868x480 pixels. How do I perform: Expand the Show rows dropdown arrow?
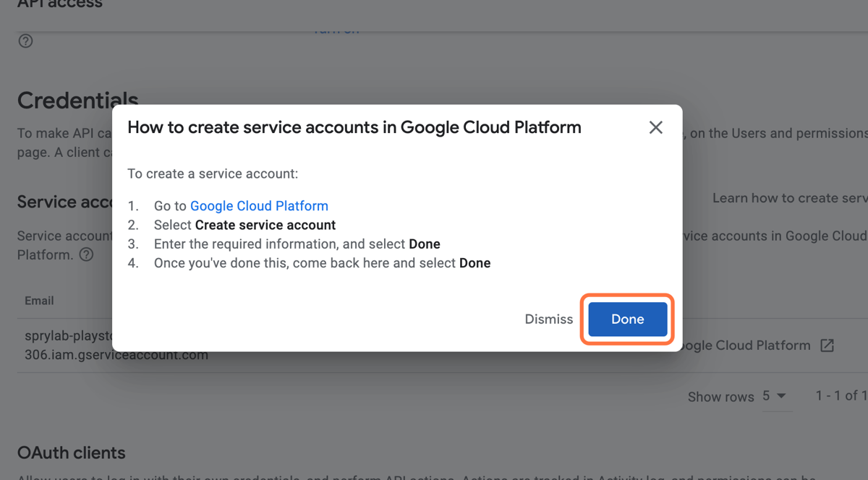[x=781, y=395]
